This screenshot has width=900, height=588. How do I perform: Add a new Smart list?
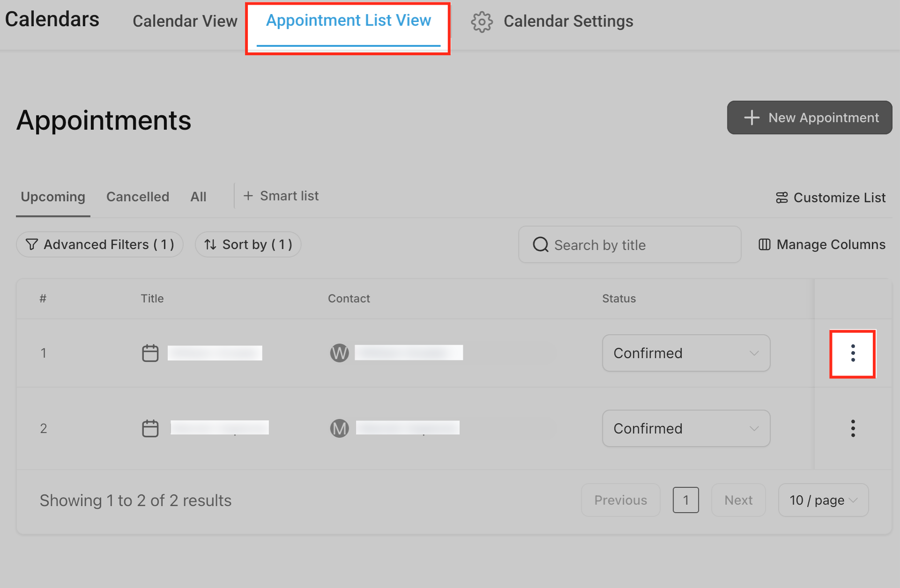[281, 196]
